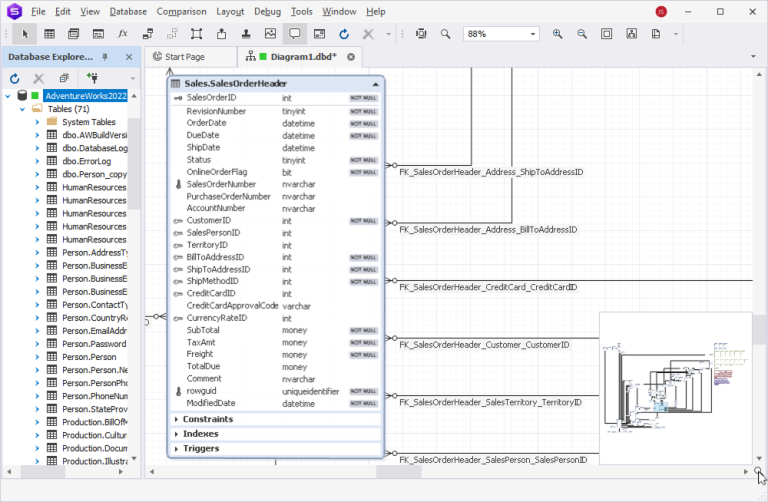
Task: Collapse the Tables (71) tree node
Action: click(x=22, y=109)
